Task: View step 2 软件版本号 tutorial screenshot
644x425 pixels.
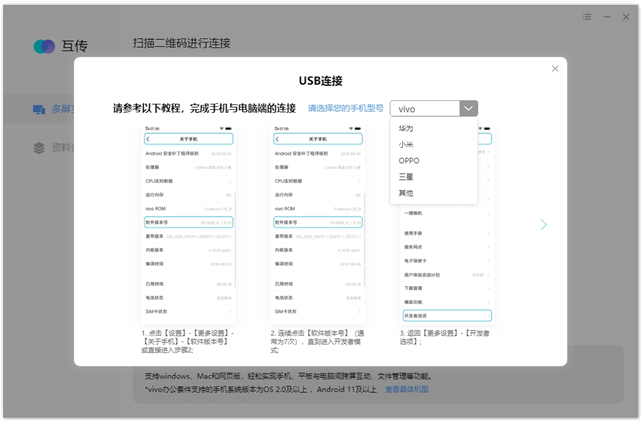Action: pos(317,224)
